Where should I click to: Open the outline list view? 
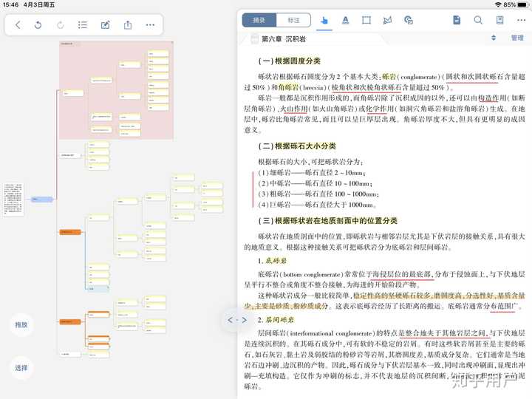point(83,25)
